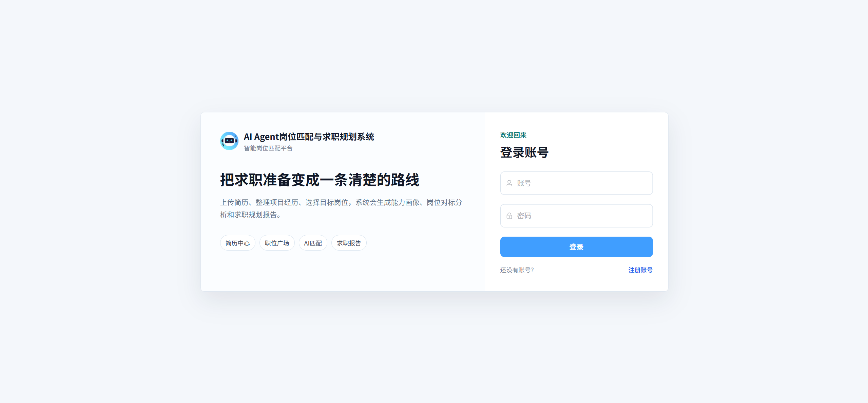Click the title AI Agent岗位匹配与求职规划系统
Screen dimensions: 868x403
309,137
